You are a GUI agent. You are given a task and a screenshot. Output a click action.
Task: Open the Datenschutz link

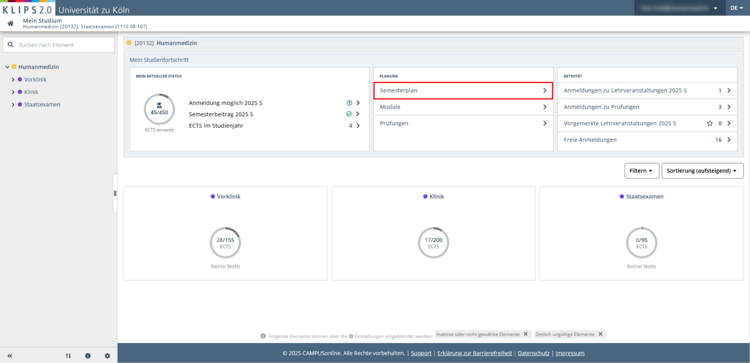(x=533, y=353)
